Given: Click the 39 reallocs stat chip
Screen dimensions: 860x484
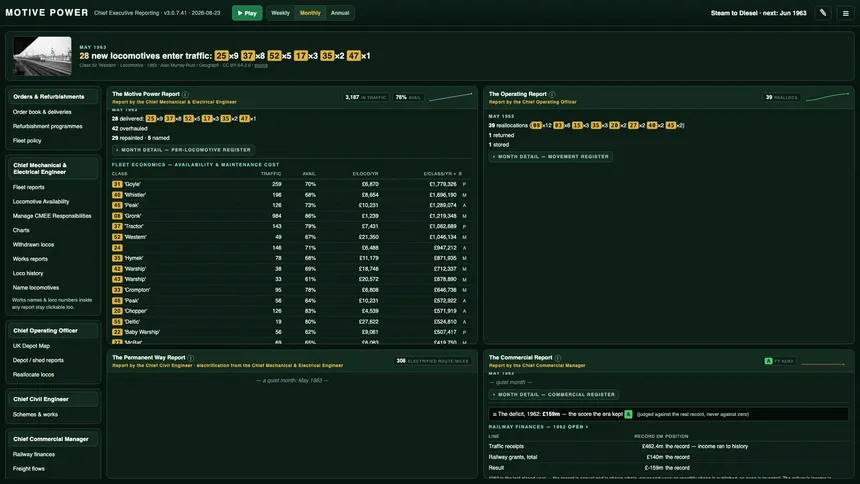Looking at the screenshot, I should coord(782,97).
